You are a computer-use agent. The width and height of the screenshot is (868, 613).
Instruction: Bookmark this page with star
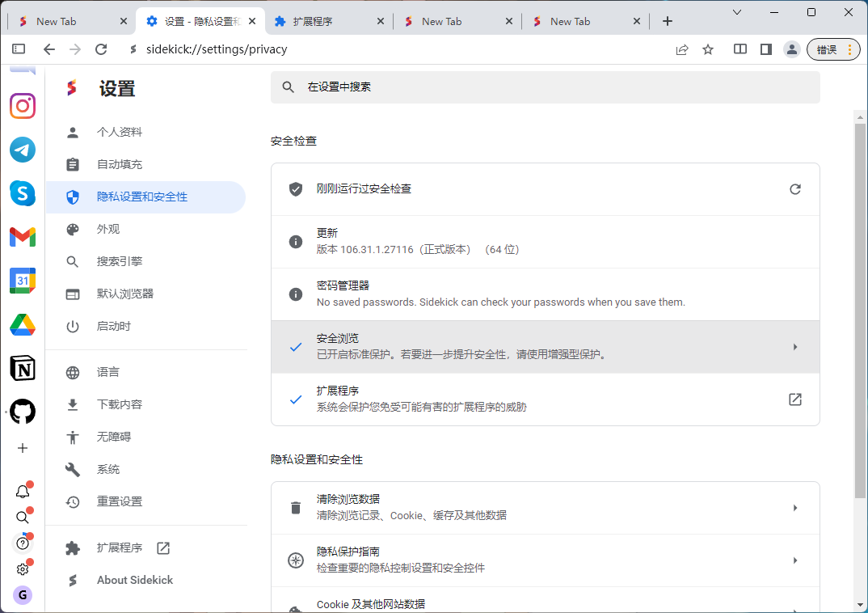point(708,50)
